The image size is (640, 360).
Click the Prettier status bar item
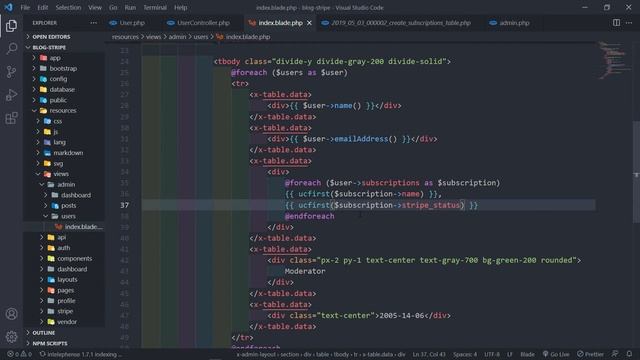pyautogui.click(x=590, y=354)
